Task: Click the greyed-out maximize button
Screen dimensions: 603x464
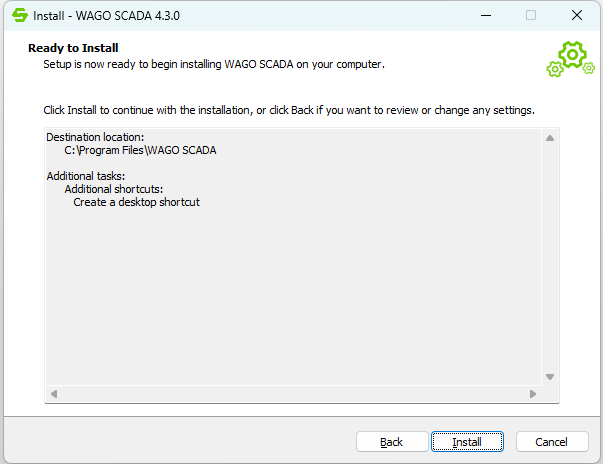Action: pos(531,16)
